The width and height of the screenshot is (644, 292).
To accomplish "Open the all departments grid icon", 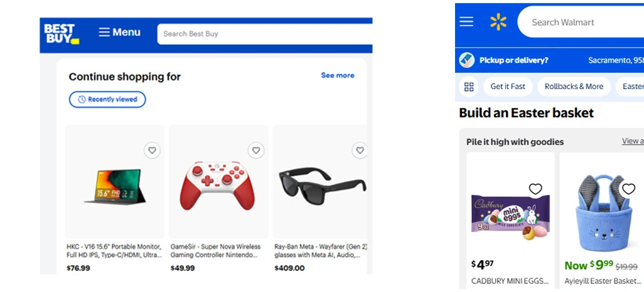I will (x=469, y=86).
